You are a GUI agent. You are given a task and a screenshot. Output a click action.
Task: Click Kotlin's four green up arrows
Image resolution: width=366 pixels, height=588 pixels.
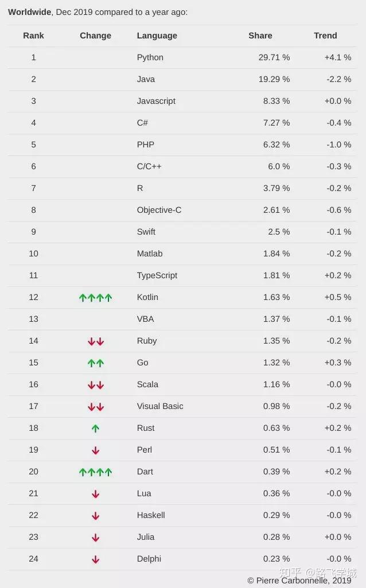click(x=95, y=298)
